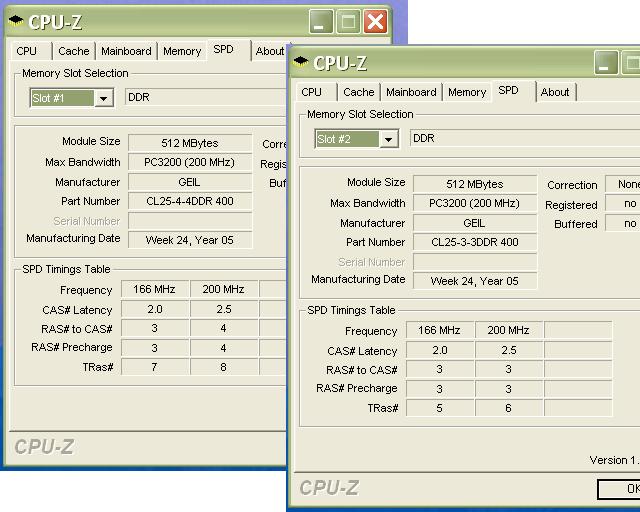Switch to Mainboard tab in the Slot #2 window
This screenshot has width=640, height=512.
click(x=411, y=92)
